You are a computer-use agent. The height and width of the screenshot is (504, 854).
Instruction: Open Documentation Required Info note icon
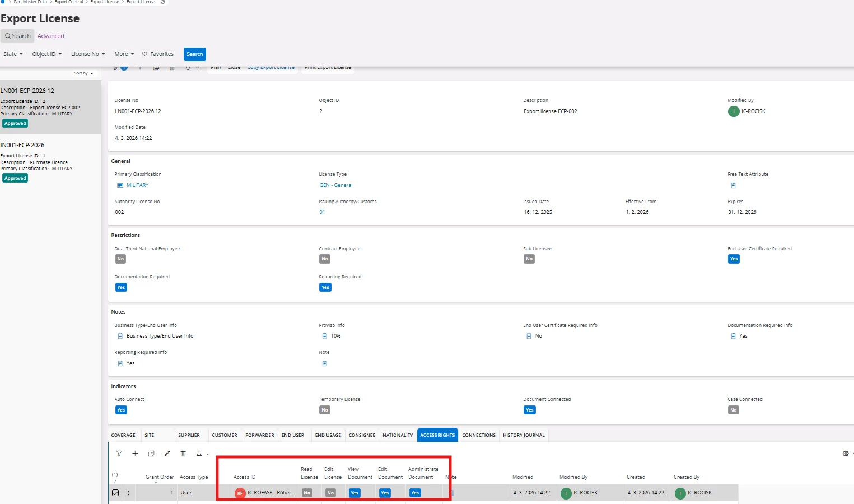point(733,336)
